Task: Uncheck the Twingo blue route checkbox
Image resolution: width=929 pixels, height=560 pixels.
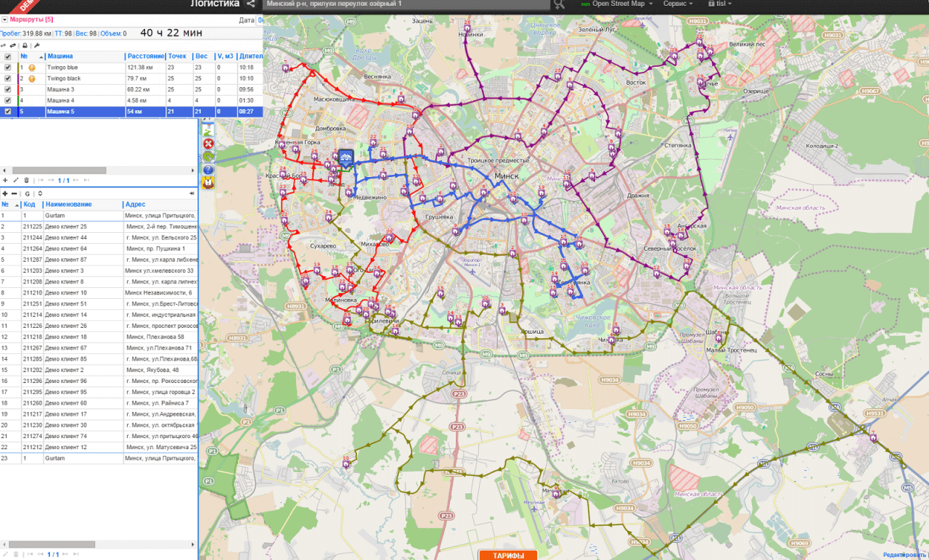Action: pos(8,67)
